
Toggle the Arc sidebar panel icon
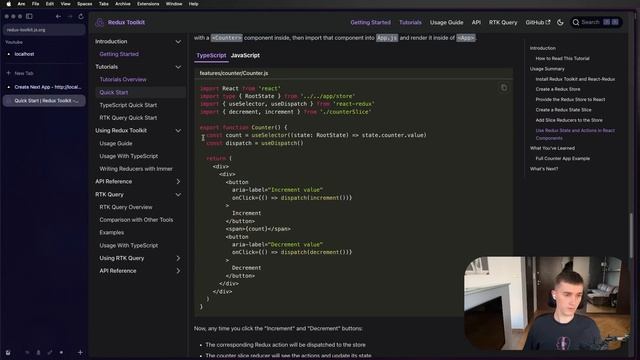click(x=29, y=16)
